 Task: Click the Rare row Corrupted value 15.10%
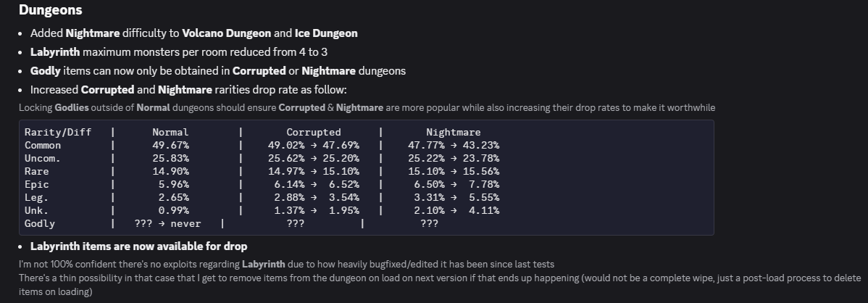(x=343, y=171)
